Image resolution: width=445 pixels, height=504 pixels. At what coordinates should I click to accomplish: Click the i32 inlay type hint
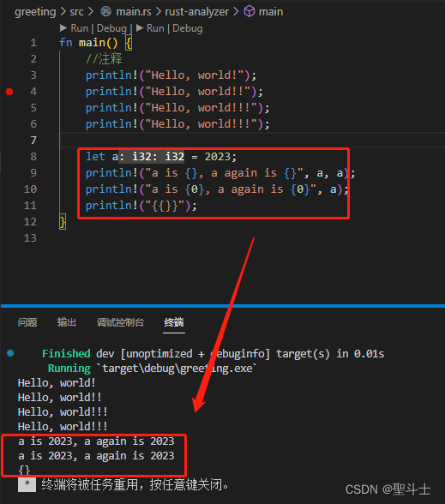coord(152,157)
